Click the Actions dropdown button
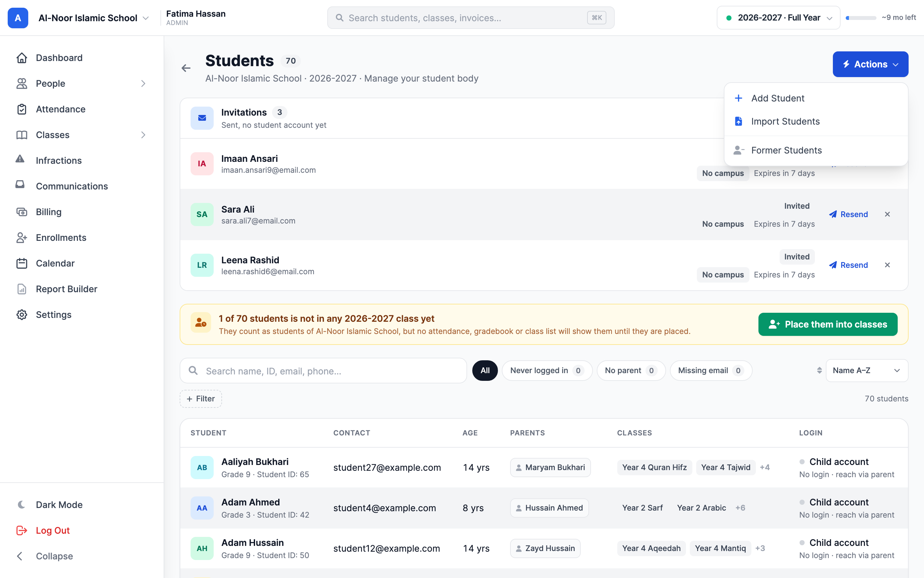This screenshot has height=578, width=924. (x=870, y=64)
